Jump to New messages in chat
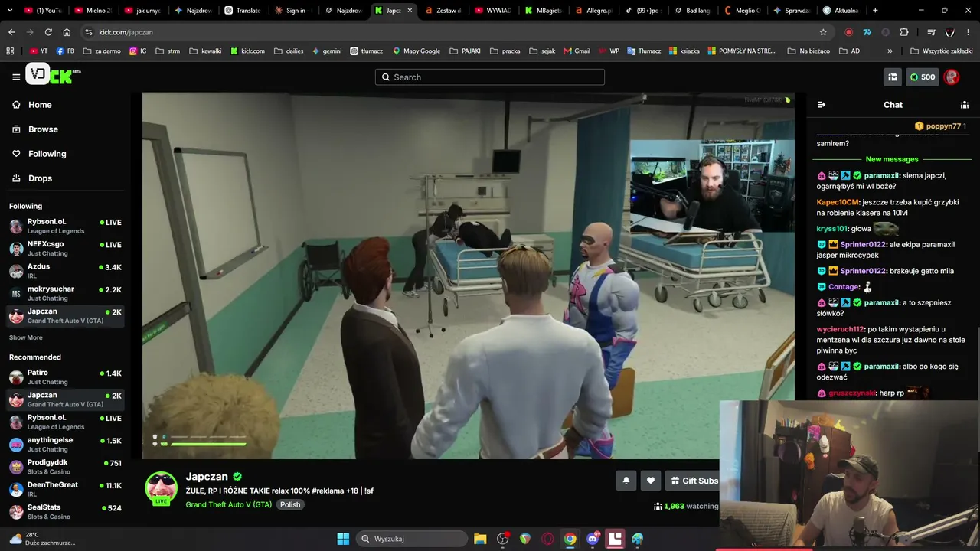This screenshot has width=980, height=551. (x=892, y=159)
